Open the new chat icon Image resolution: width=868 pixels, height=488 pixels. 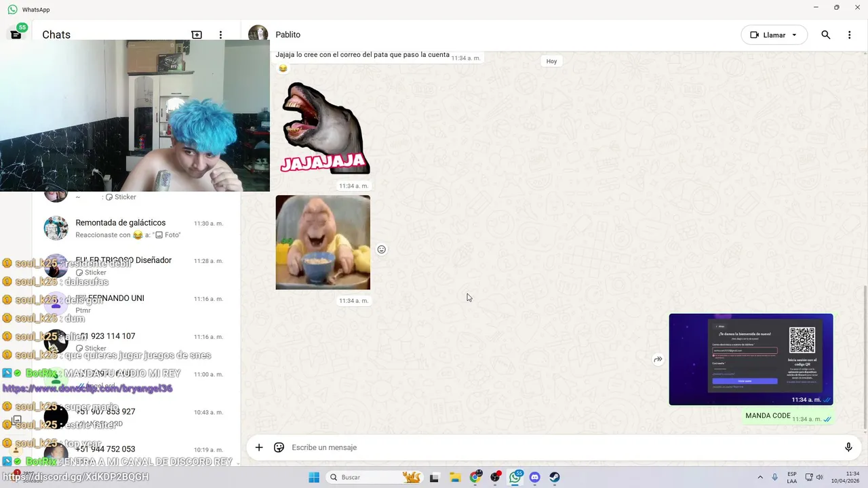(197, 35)
